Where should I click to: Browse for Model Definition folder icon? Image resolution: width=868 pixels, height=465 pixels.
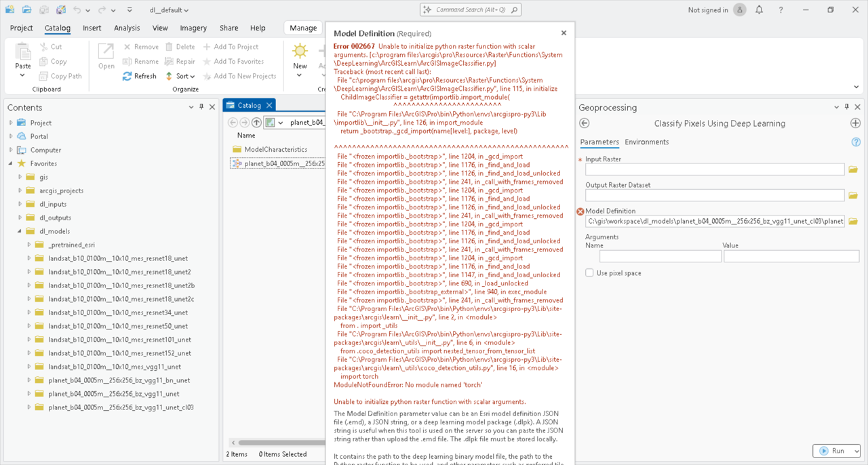(x=853, y=222)
